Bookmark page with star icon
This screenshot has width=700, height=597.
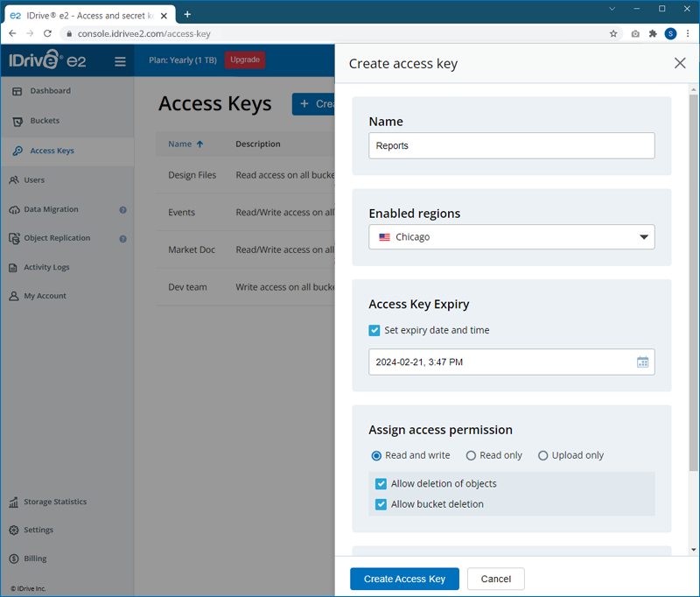(x=613, y=34)
